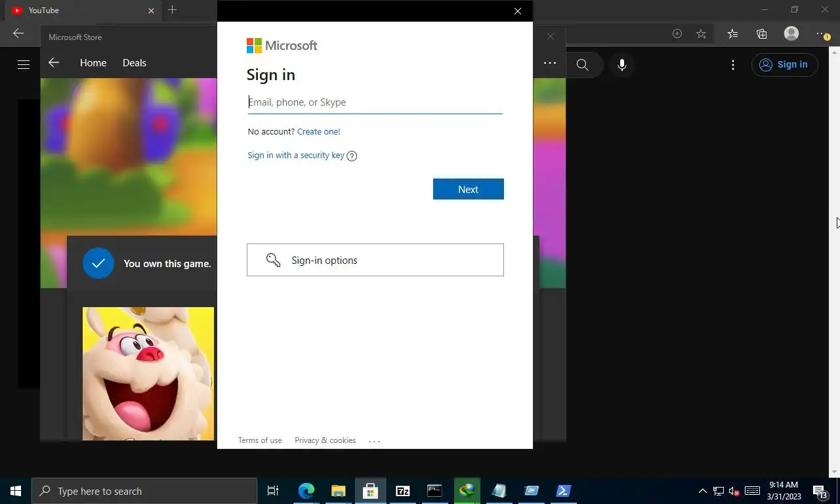
Task: Open the Command Prompt taskbar icon
Action: point(434,491)
